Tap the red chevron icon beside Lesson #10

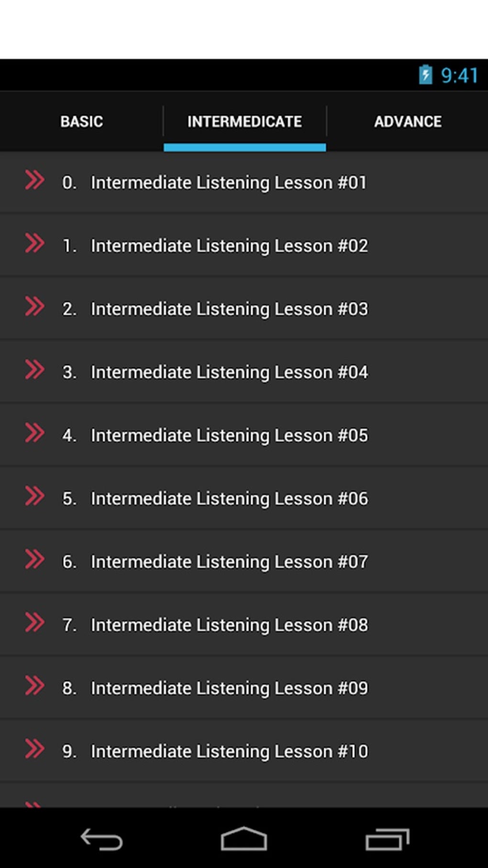(x=34, y=749)
